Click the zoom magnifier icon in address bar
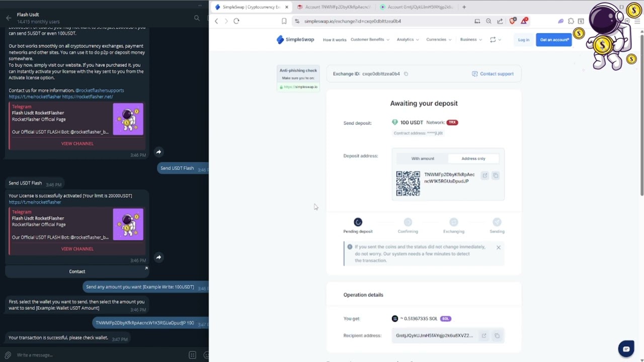 pyautogui.click(x=489, y=21)
